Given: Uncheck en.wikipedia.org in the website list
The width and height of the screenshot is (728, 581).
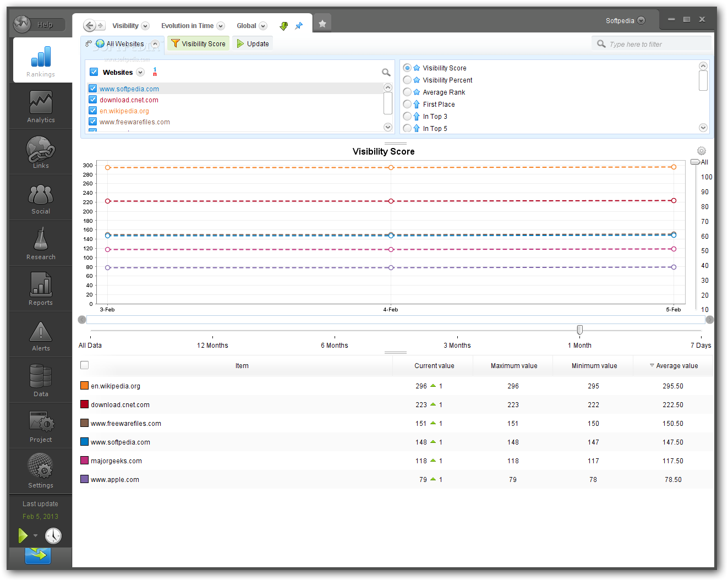Looking at the screenshot, I should point(93,111).
